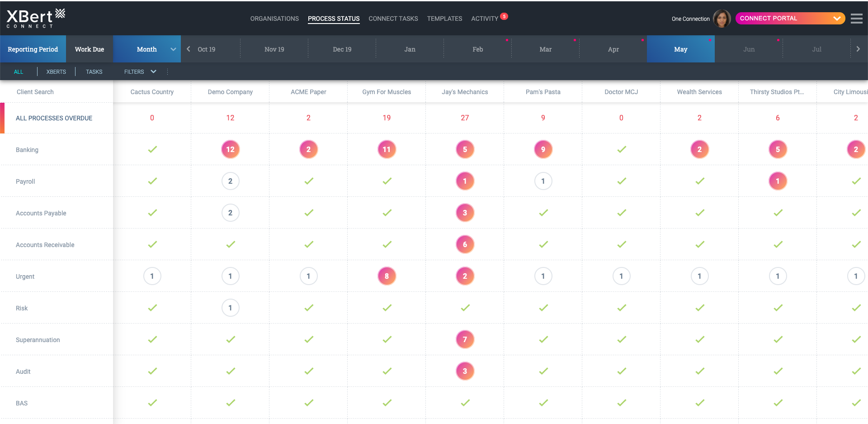Click the left chevron to view earlier months
Screen dimensions: 868x424
tap(188, 49)
